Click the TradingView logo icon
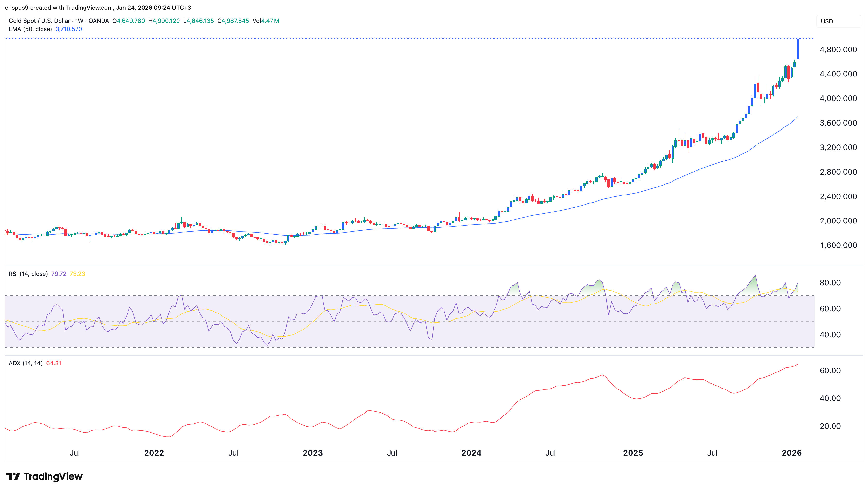 click(x=14, y=476)
